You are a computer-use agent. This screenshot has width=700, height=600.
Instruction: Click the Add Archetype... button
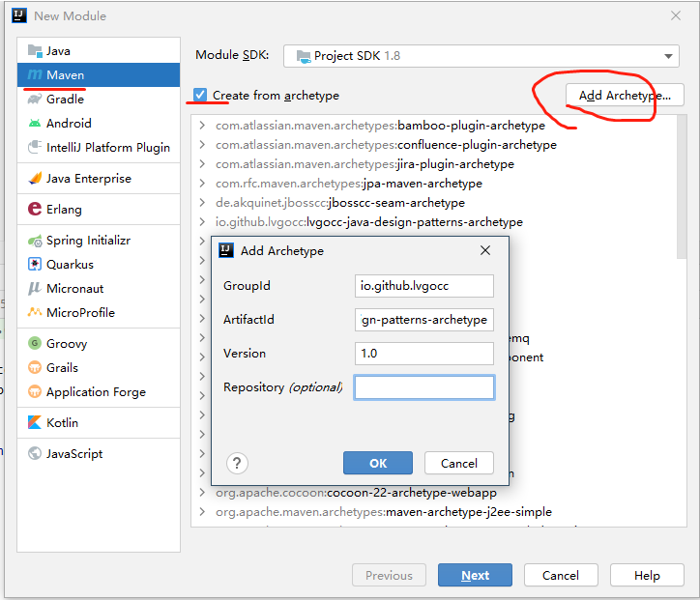click(x=625, y=95)
